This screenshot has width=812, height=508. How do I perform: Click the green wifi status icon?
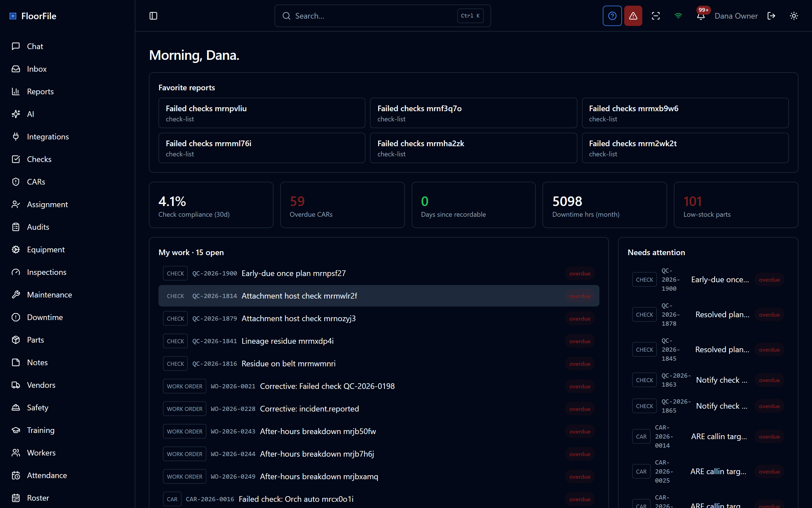pyautogui.click(x=678, y=16)
